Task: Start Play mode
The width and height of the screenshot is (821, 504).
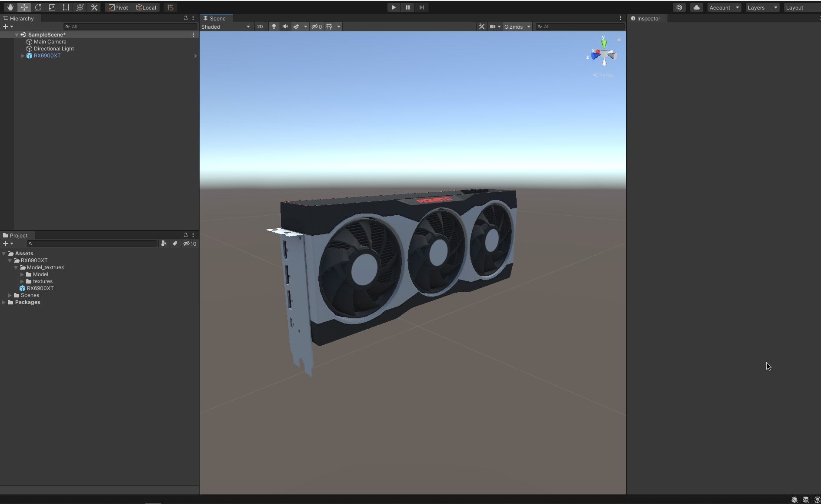Action: tap(394, 7)
